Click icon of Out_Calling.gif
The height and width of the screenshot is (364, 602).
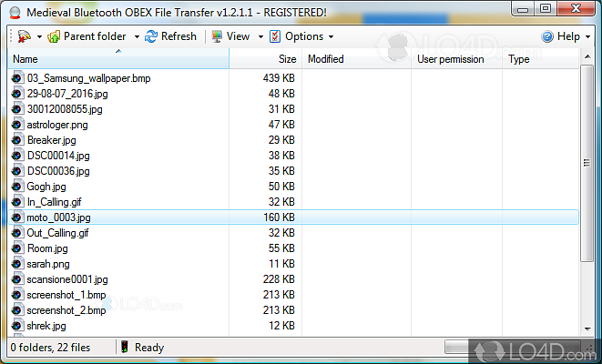coord(17,233)
